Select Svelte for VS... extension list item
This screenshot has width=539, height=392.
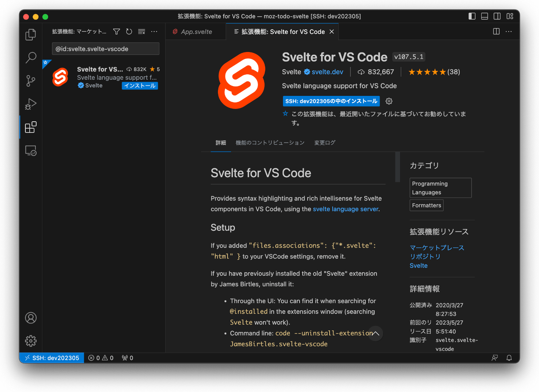104,77
